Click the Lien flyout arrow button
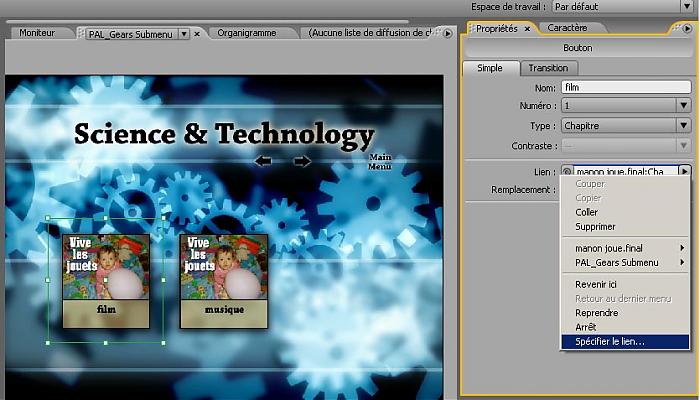Image resolution: width=700 pixels, height=400 pixels. pyautogui.click(x=684, y=171)
